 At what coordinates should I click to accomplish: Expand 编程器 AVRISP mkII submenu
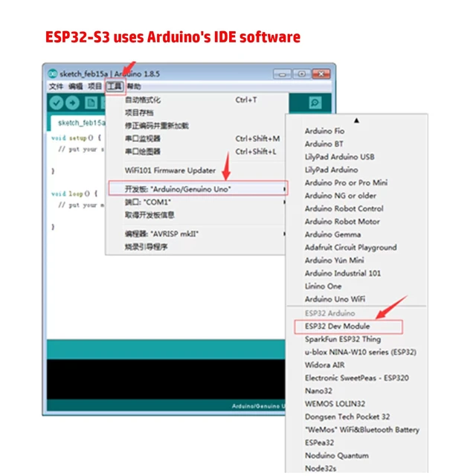click(x=196, y=234)
